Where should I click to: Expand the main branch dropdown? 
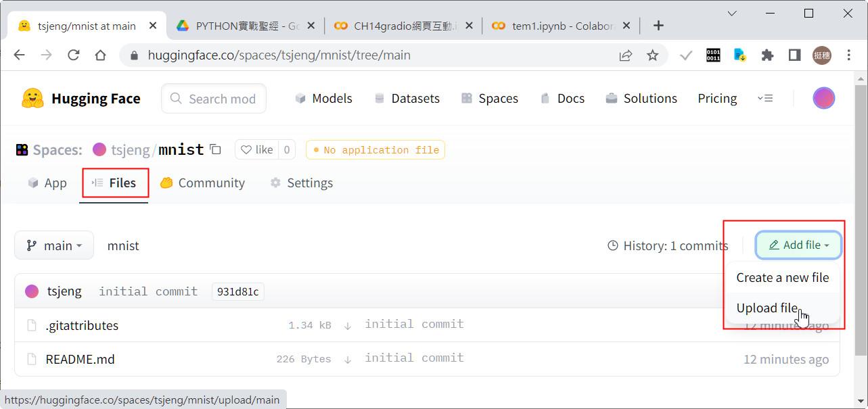click(54, 245)
